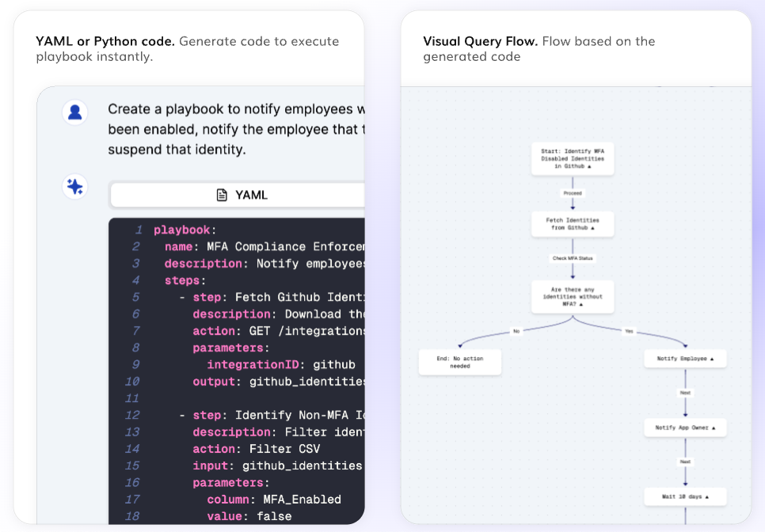The image size is (765, 532).
Task: Click the 'playbook:' code line 1
Action: click(185, 230)
